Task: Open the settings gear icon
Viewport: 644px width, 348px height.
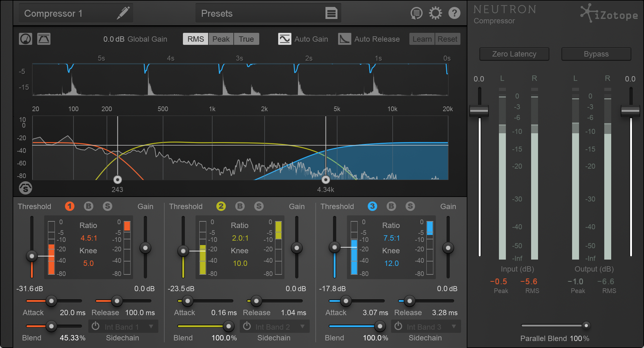Action: click(436, 13)
